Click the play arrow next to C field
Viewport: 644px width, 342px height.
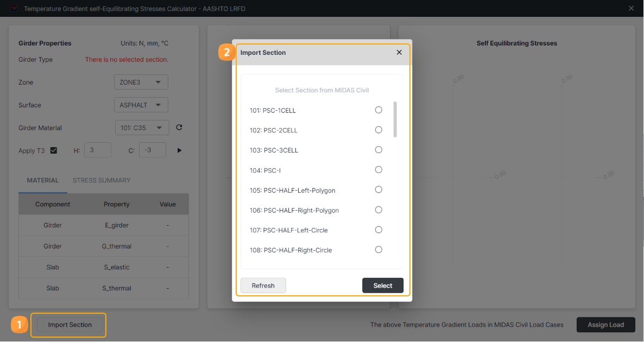click(179, 150)
